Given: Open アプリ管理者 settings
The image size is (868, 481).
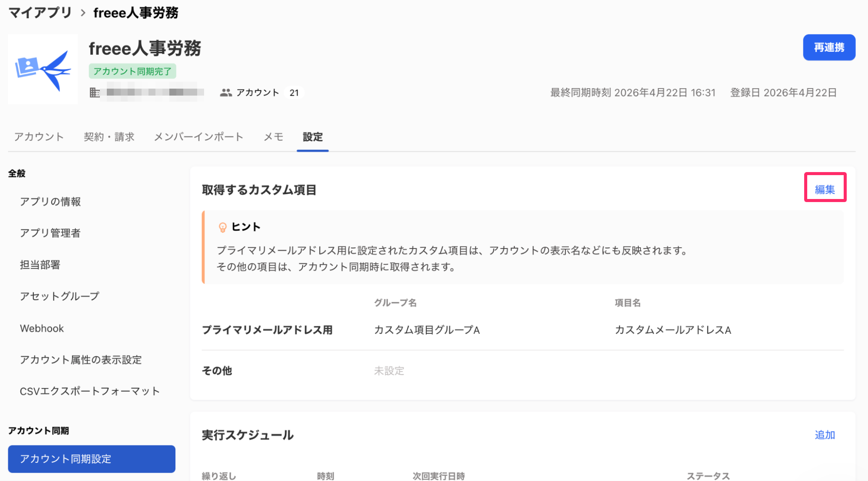Looking at the screenshot, I should point(50,233).
